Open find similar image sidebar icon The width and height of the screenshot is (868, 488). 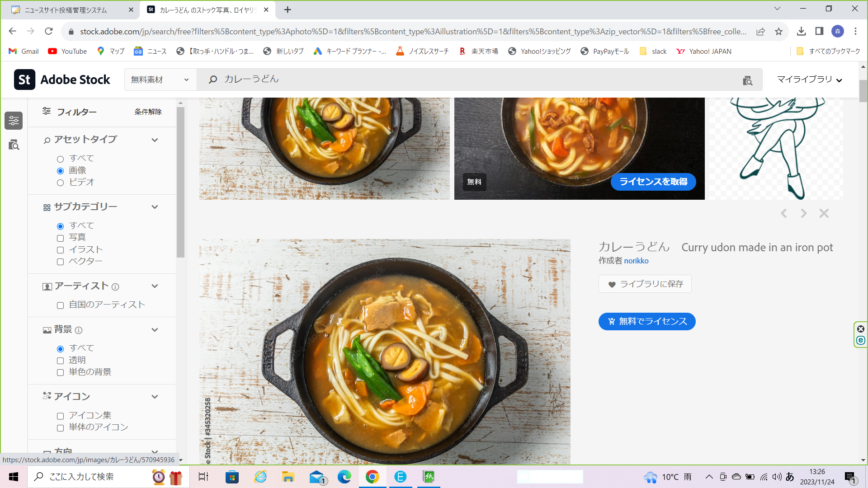coord(14,145)
